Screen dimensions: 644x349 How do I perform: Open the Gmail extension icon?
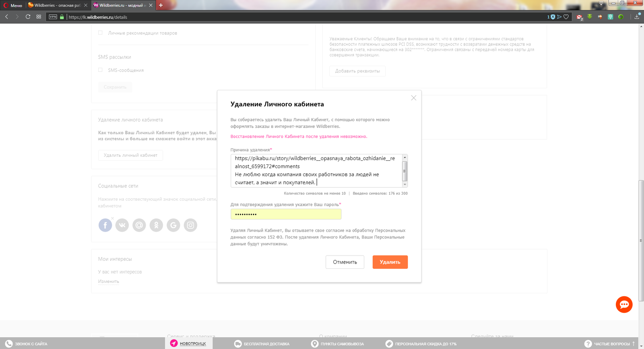click(579, 17)
